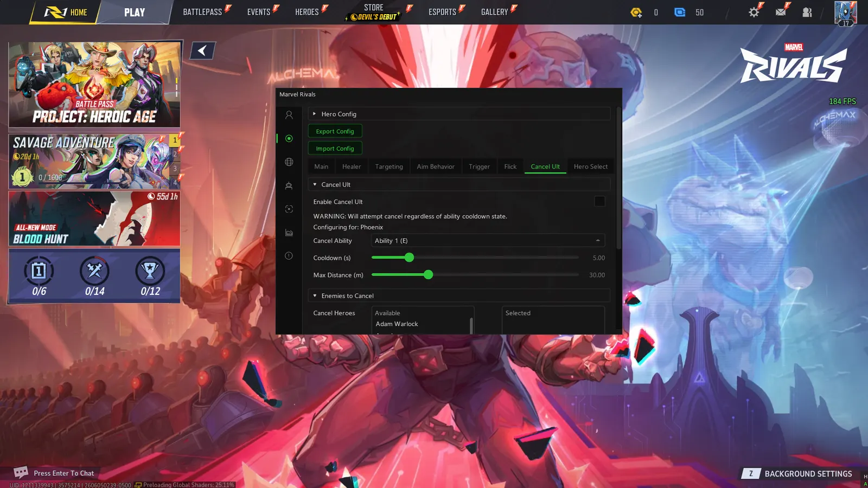Open the Esports menu

pos(443,12)
